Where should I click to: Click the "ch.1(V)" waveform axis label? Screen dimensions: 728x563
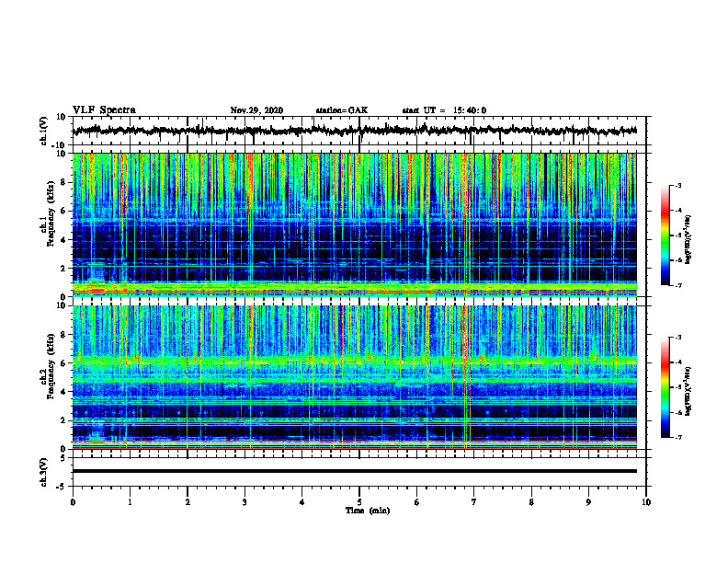[45, 131]
